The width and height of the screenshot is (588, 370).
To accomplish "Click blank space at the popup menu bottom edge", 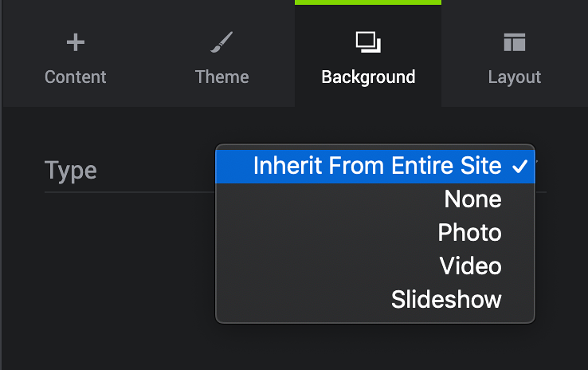I will coord(375,319).
